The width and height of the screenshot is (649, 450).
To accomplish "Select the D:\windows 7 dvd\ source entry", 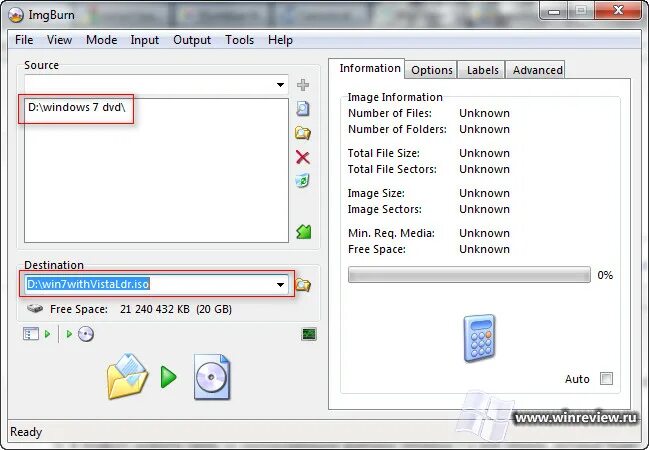I will pos(77,107).
